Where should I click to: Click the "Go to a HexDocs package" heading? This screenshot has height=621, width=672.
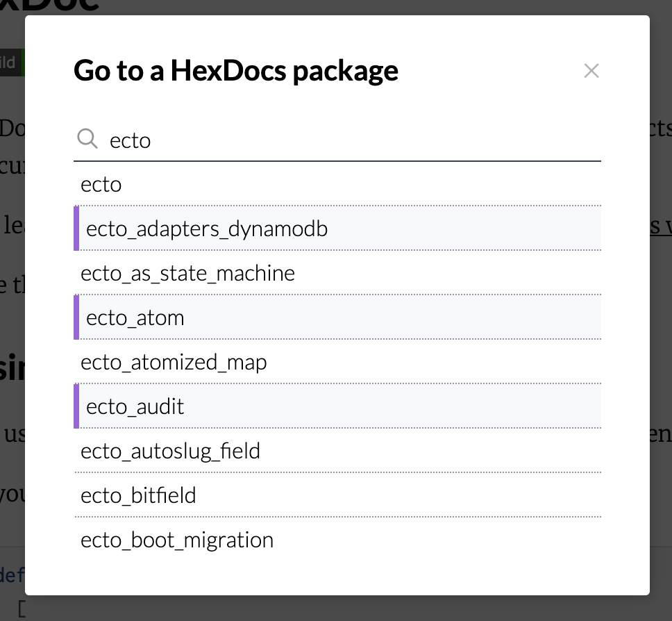click(x=236, y=71)
